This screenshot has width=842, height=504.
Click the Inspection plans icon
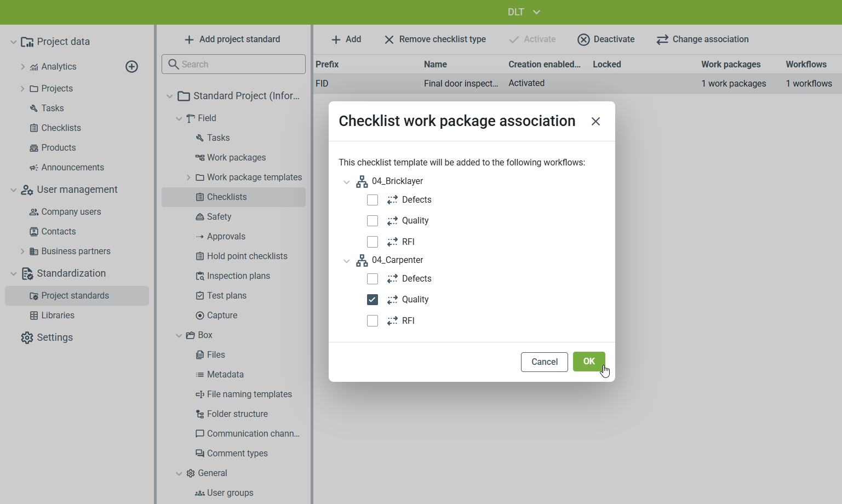pyautogui.click(x=200, y=276)
